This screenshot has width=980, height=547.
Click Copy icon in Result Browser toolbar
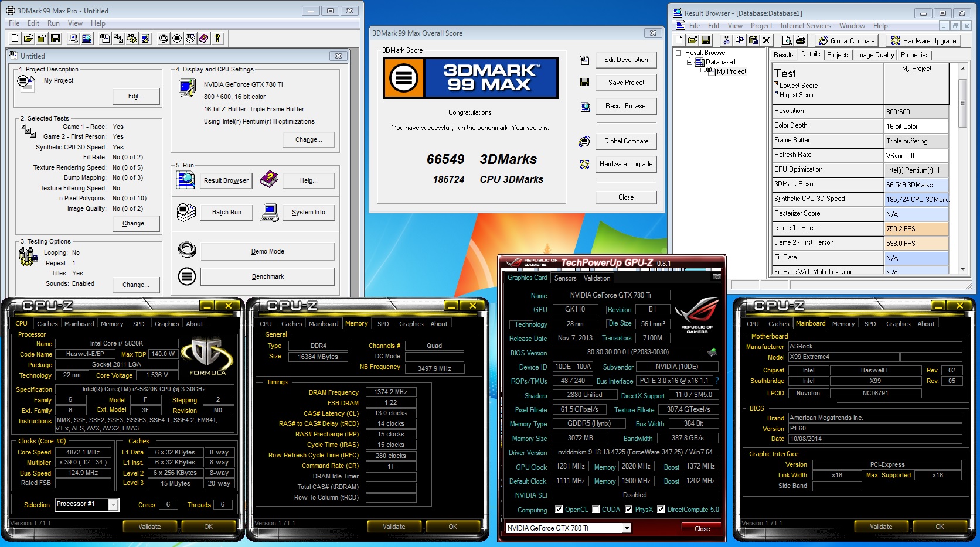click(x=740, y=40)
